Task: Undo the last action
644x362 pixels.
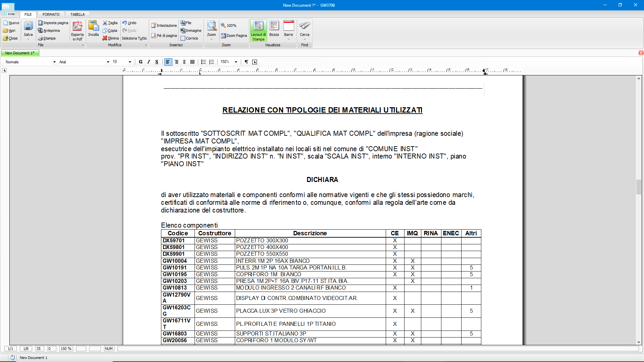Action: (x=129, y=23)
